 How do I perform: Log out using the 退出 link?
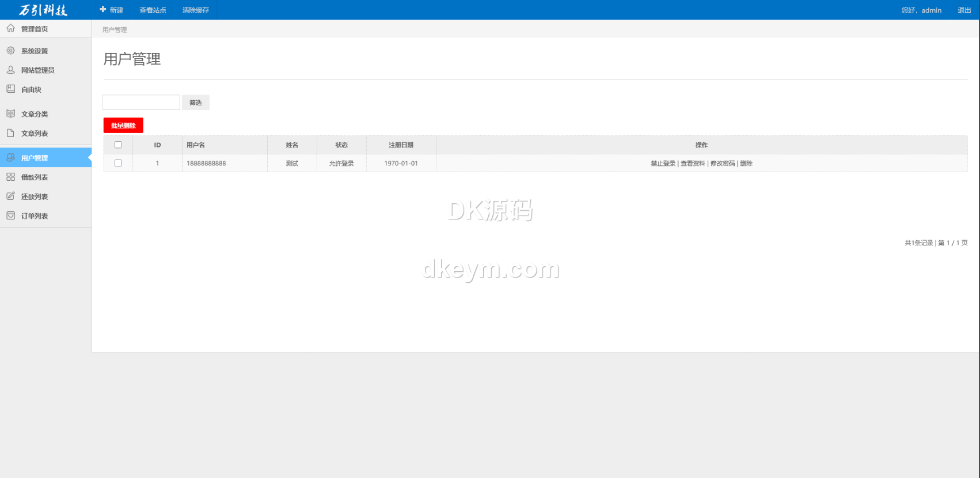pyautogui.click(x=964, y=10)
